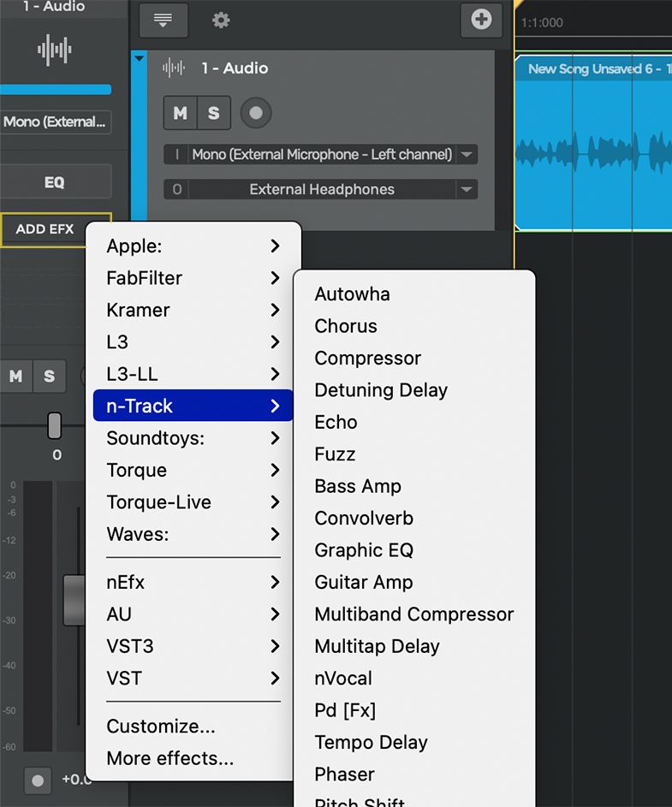Expand the Torque-Live submenu

click(193, 501)
